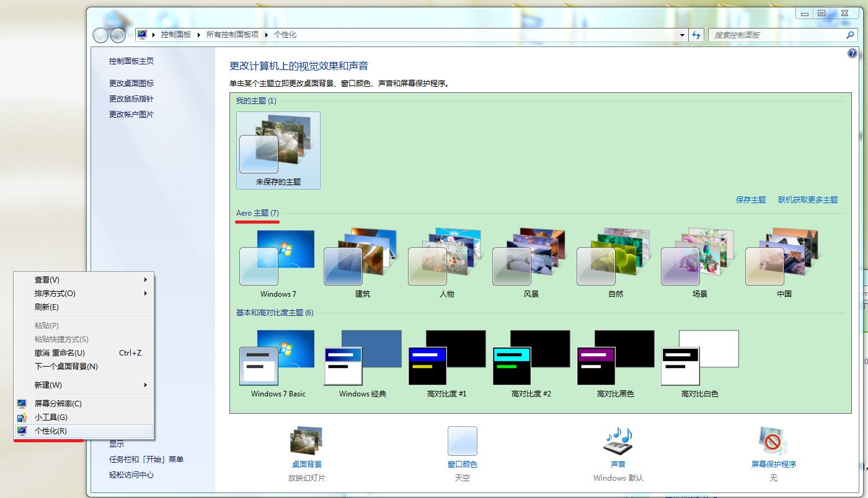Click the forward navigation arrow button
The width and height of the screenshot is (868, 498).
(118, 35)
